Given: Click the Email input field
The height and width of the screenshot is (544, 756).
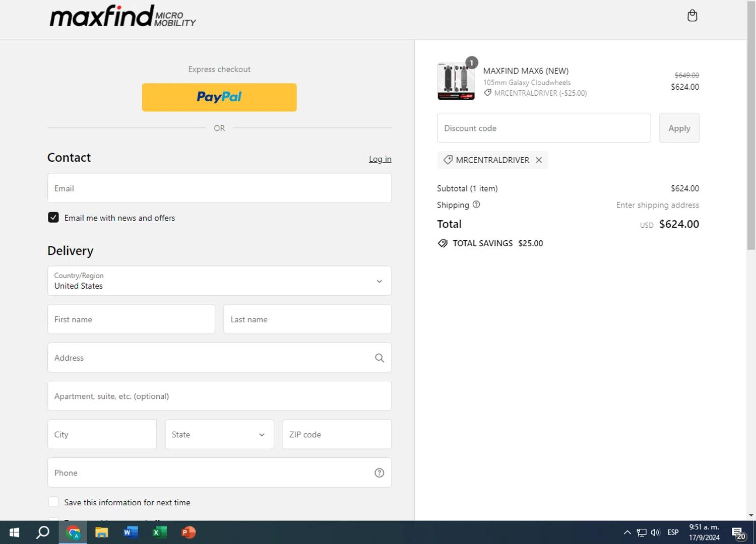Looking at the screenshot, I should click(219, 188).
